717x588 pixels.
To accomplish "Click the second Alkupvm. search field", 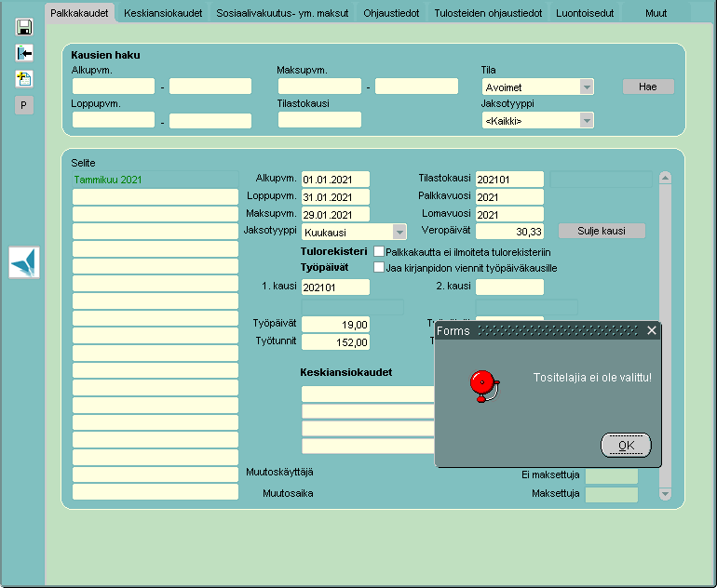I will point(210,86).
